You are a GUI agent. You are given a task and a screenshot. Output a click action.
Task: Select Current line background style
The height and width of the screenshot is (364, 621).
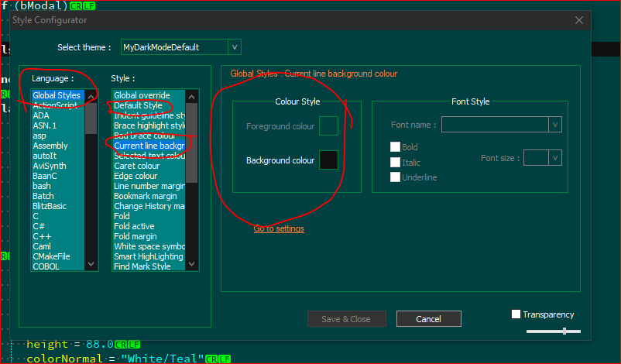[x=149, y=146]
